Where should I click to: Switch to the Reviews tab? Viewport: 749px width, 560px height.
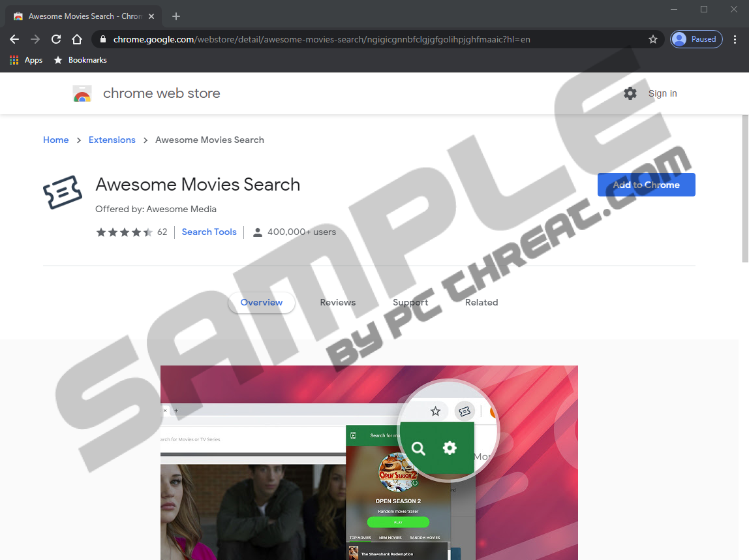338,302
